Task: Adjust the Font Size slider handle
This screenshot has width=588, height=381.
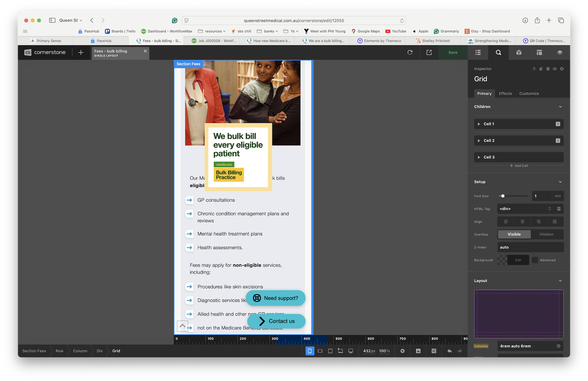Action: coord(503,196)
